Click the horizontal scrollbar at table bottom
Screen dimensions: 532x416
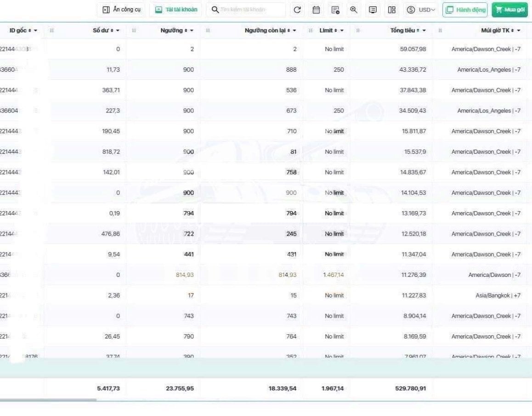(x=48, y=400)
